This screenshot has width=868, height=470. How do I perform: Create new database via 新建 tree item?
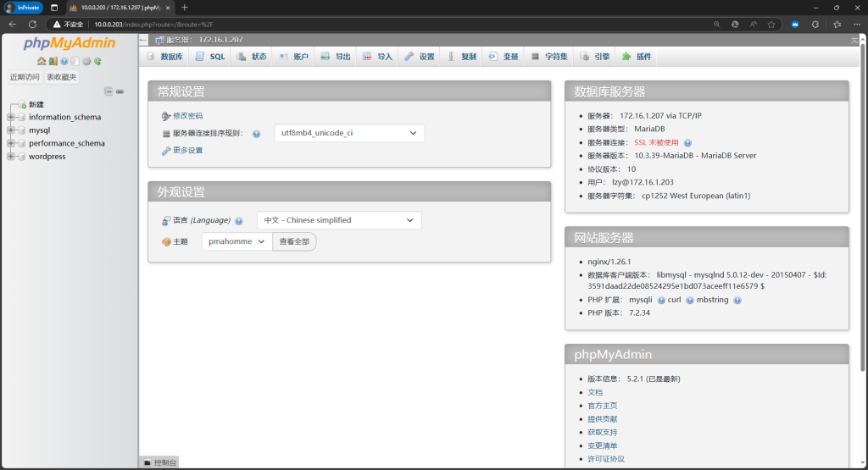coord(36,104)
